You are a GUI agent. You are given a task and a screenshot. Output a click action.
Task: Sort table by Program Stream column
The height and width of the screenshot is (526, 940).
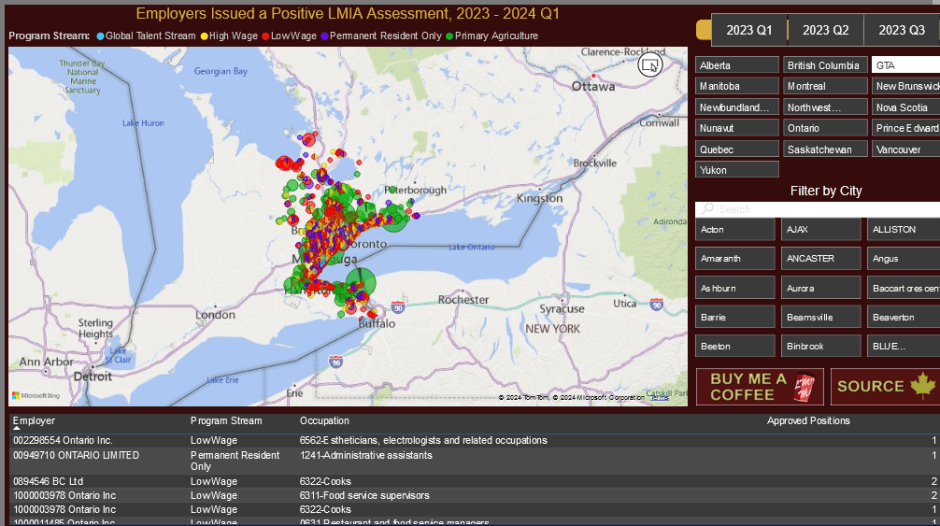click(x=226, y=421)
